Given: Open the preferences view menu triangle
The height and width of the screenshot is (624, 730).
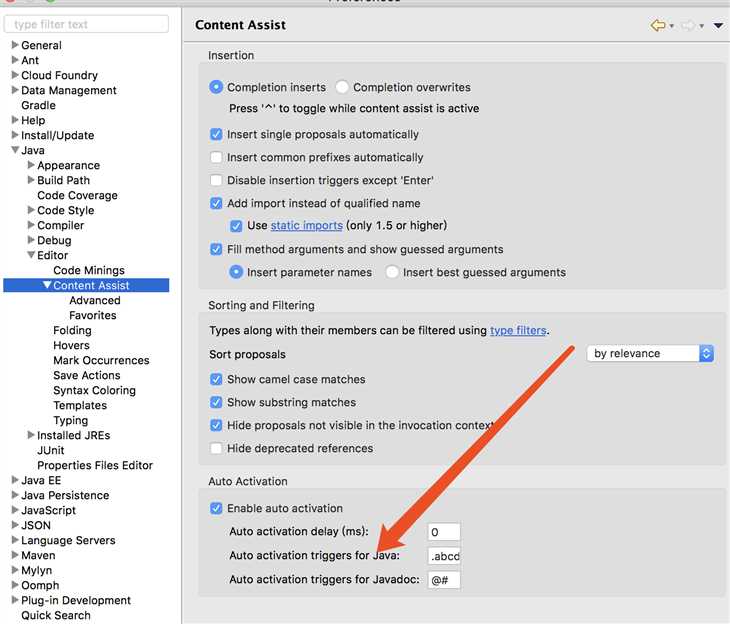Looking at the screenshot, I should click(x=718, y=26).
